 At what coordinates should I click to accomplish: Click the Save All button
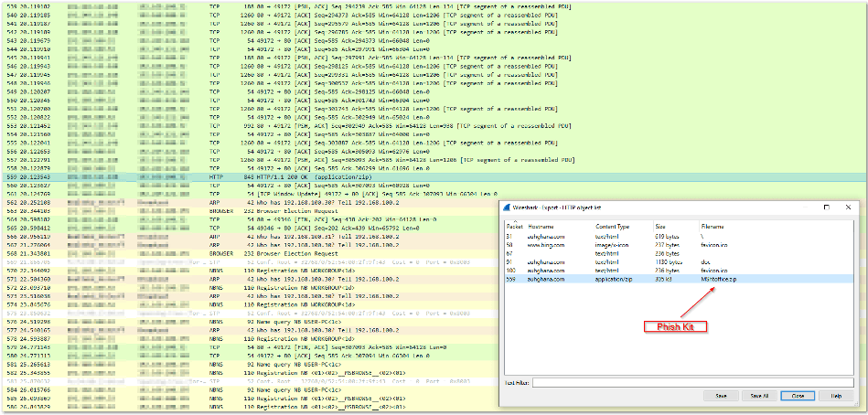pos(759,396)
